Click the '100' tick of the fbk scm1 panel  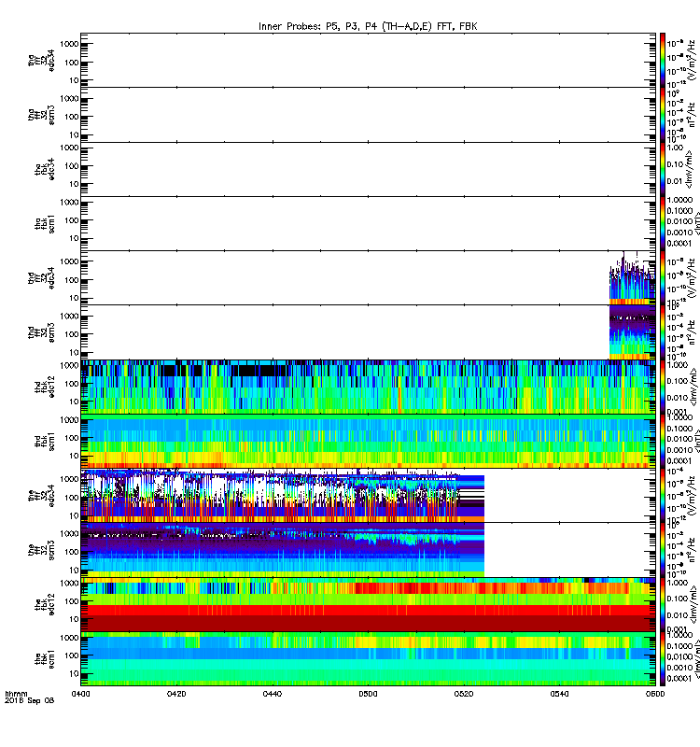coord(72,655)
